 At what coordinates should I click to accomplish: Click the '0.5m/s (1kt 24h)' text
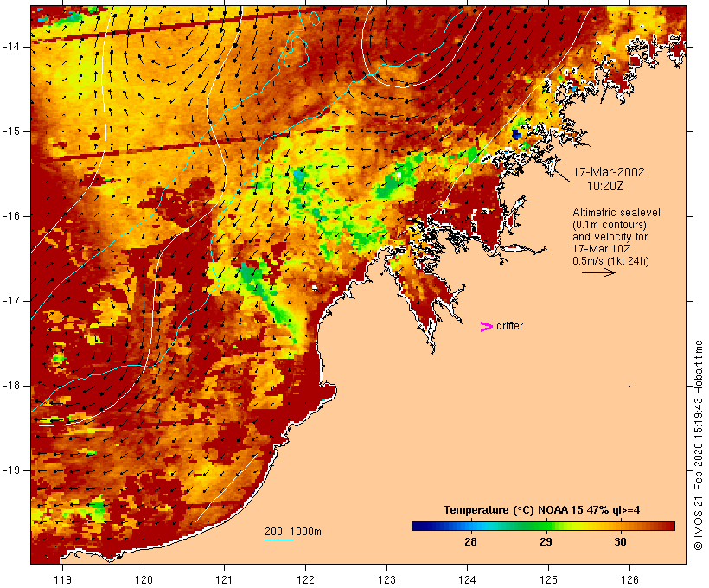(611, 261)
